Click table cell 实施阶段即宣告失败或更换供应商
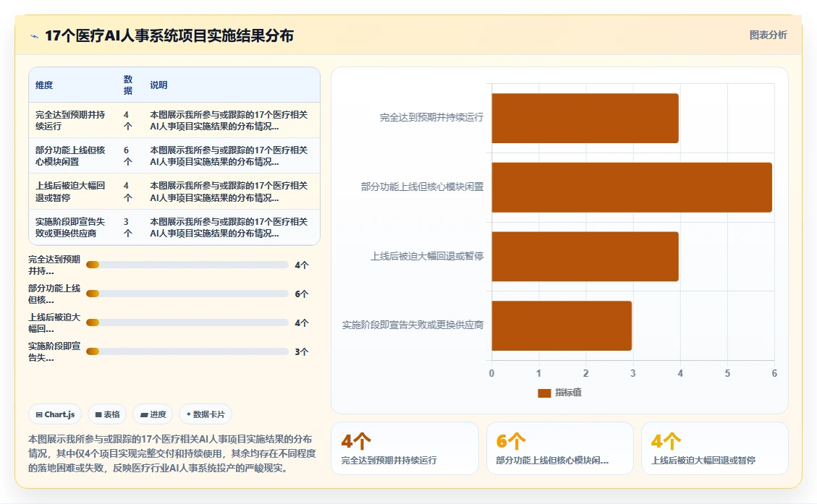 [73, 228]
